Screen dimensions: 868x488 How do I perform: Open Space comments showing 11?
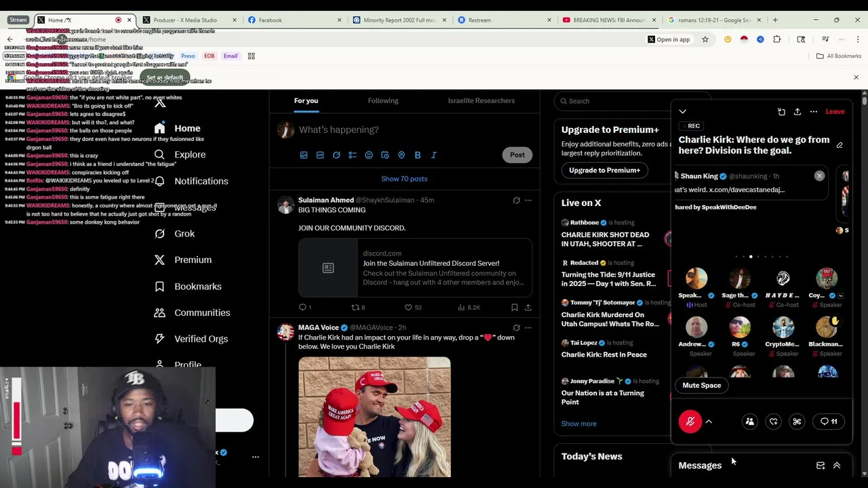[x=829, y=422]
